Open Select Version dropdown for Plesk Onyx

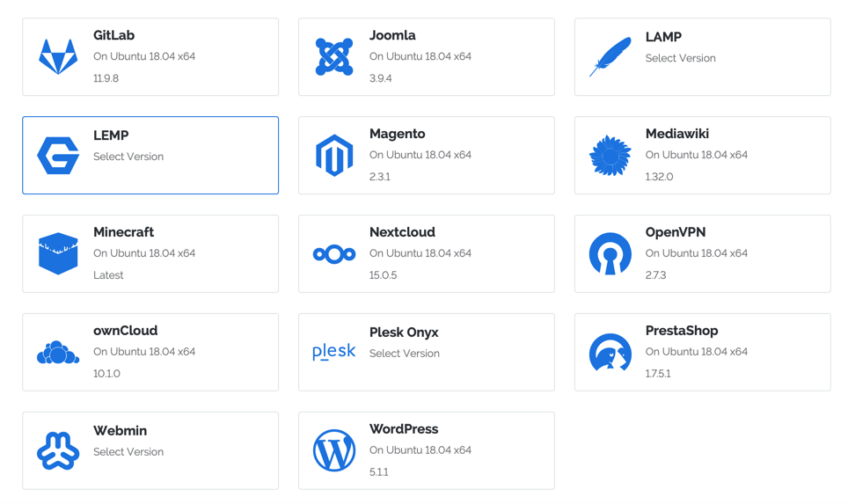405,353
